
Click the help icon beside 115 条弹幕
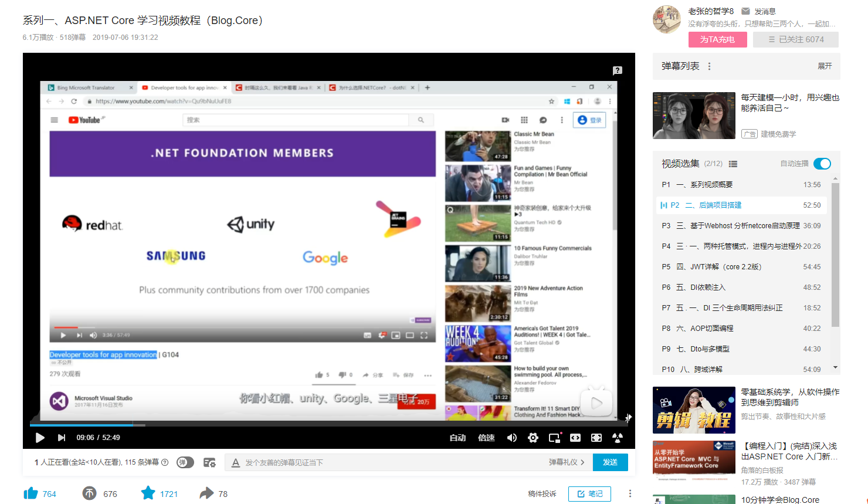pyautogui.click(x=165, y=462)
